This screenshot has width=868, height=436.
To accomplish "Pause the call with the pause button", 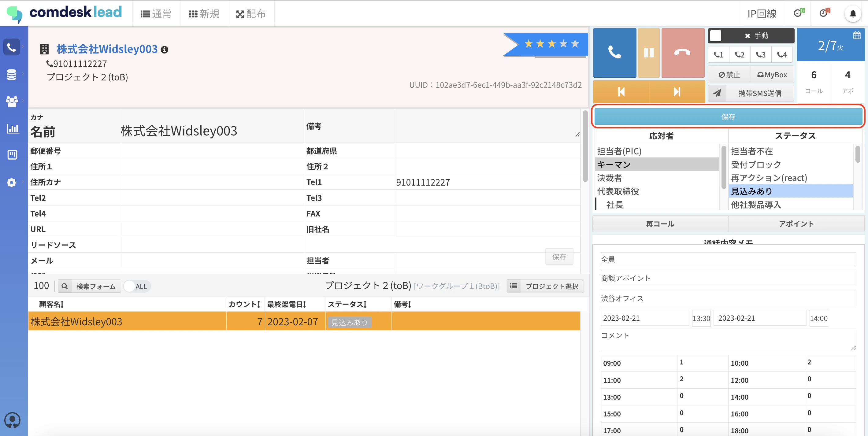I will [649, 53].
